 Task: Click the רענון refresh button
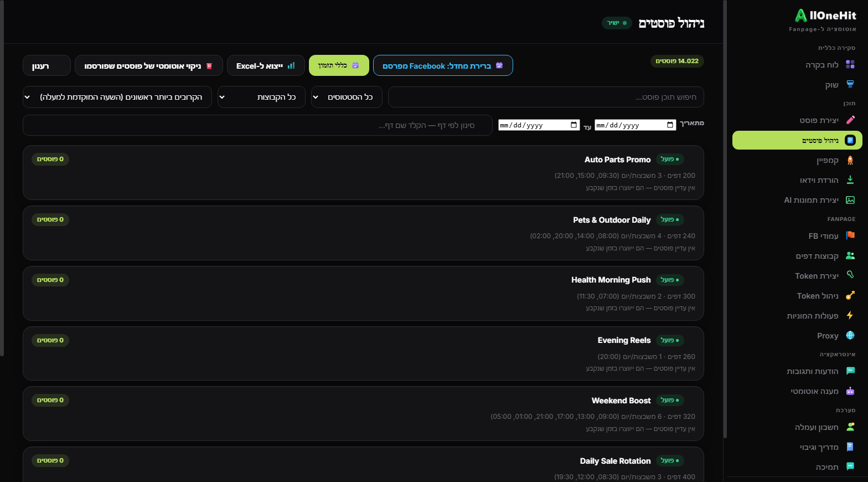click(x=46, y=65)
